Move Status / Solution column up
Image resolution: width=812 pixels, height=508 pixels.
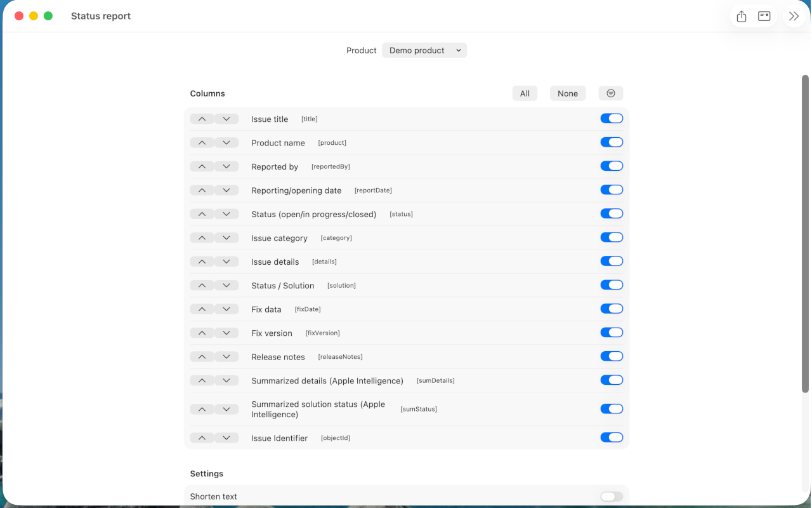pyautogui.click(x=202, y=285)
